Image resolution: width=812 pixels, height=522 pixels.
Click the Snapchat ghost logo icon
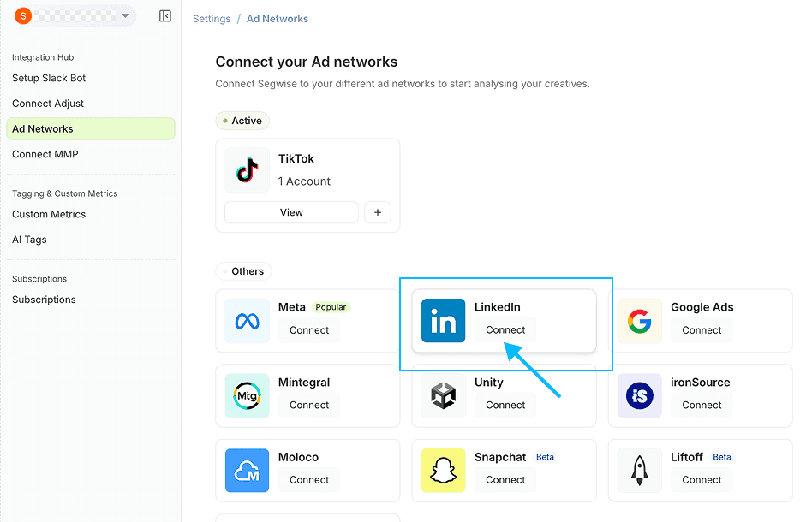pyautogui.click(x=444, y=471)
